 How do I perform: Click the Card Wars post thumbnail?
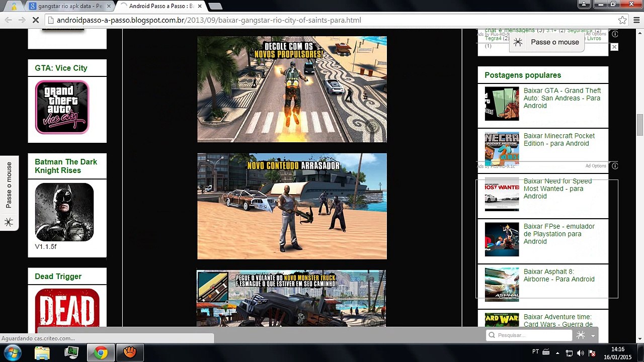tap(502, 320)
